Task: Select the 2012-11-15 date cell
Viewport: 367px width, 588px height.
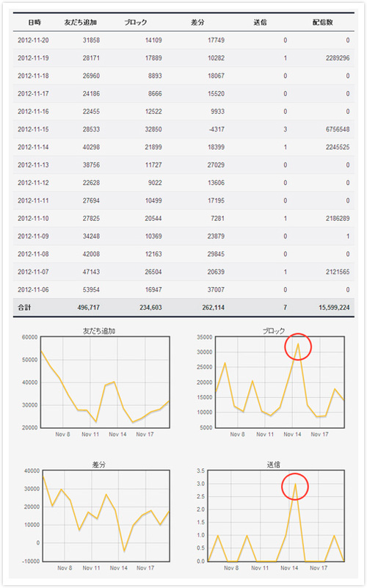Action: pyautogui.click(x=33, y=129)
